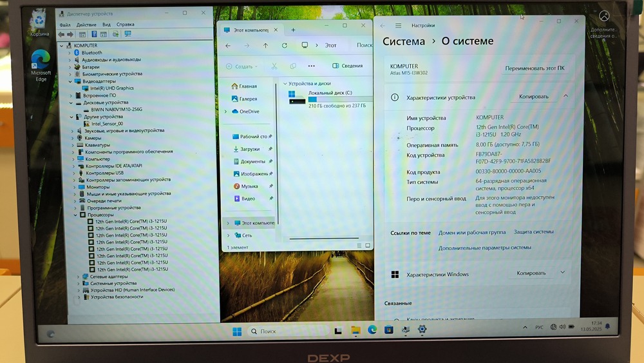
Task: Open Edge from the taskbar
Action: (x=372, y=329)
